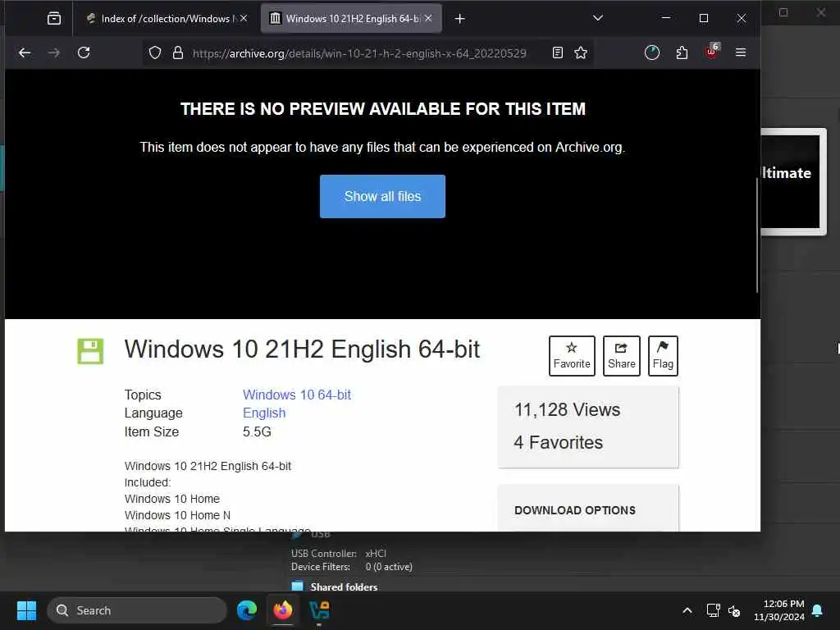Select the Windows 10 21H2 English tab
Viewport: 840px width, 630px height.
click(351, 19)
